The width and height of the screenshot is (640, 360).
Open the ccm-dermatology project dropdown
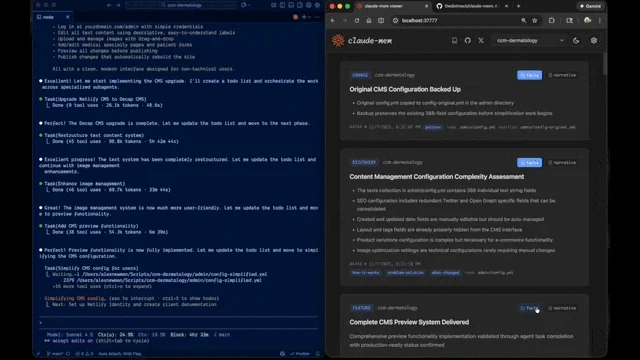pos(529,40)
